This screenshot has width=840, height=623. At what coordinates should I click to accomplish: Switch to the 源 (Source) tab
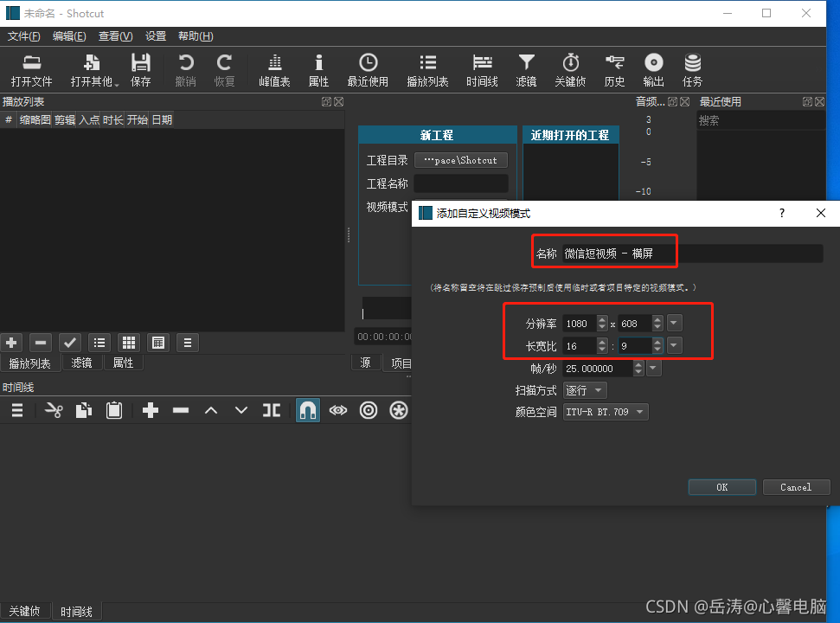pos(365,363)
